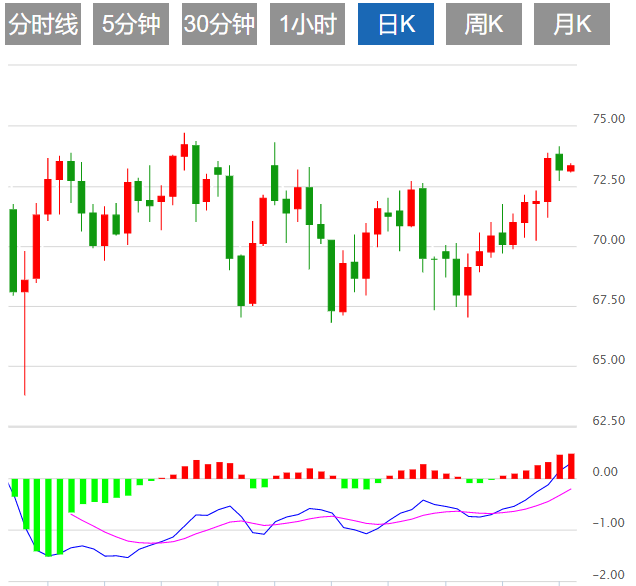Image resolution: width=636 pixels, height=586 pixels.
Task: Click the 70.00 price axis label
Action: [609, 240]
